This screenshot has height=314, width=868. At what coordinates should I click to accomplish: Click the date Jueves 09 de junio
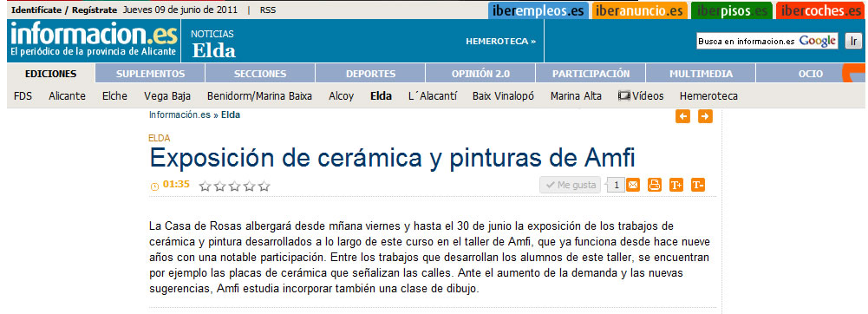[180, 10]
